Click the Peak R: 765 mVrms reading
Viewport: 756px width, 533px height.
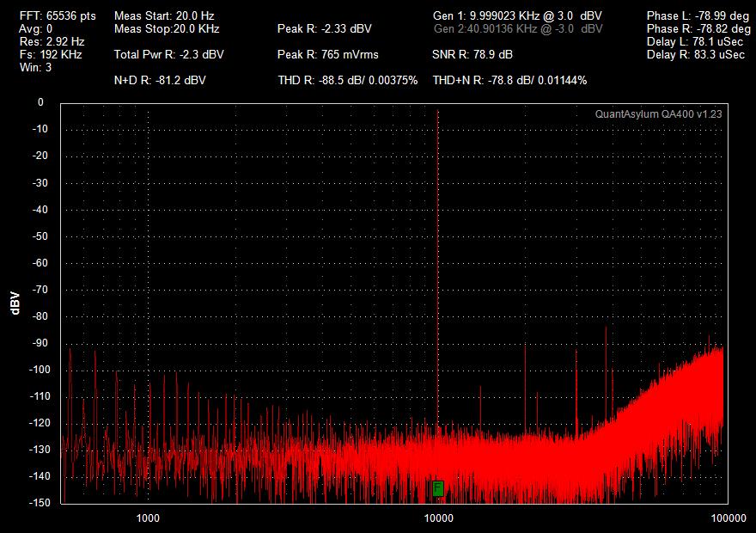(328, 54)
